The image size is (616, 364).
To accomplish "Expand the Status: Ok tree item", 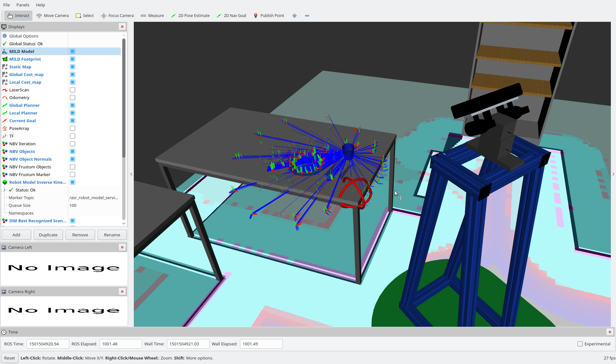I will point(4,190).
